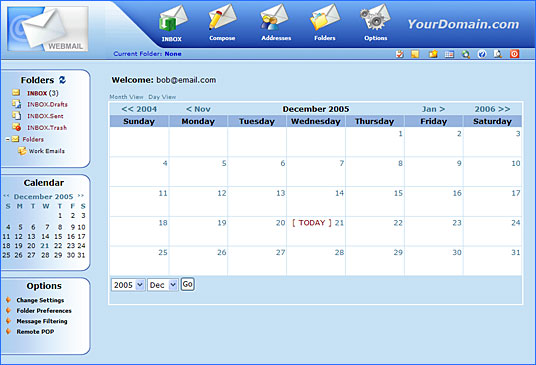Refresh folders using the blue arrows icon

coord(62,80)
